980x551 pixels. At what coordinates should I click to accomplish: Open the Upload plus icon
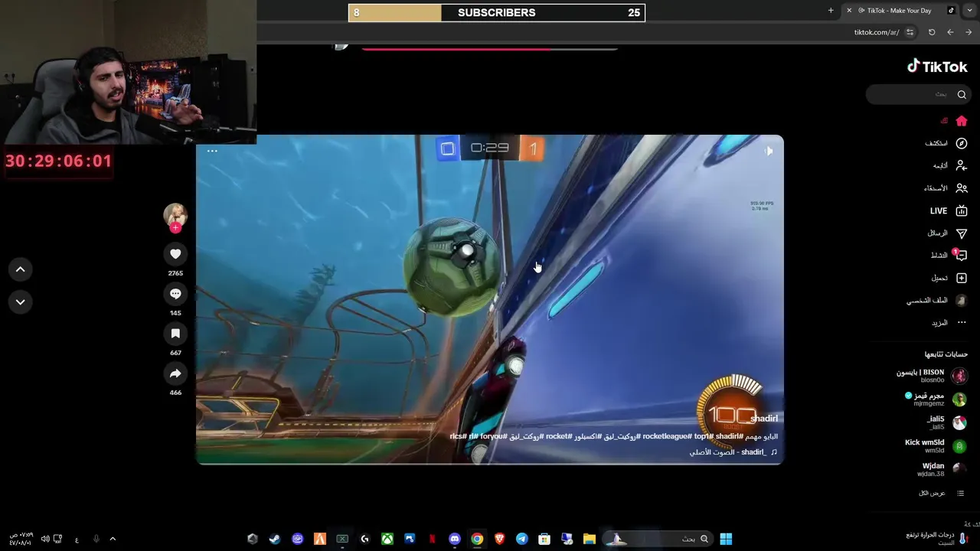click(962, 278)
